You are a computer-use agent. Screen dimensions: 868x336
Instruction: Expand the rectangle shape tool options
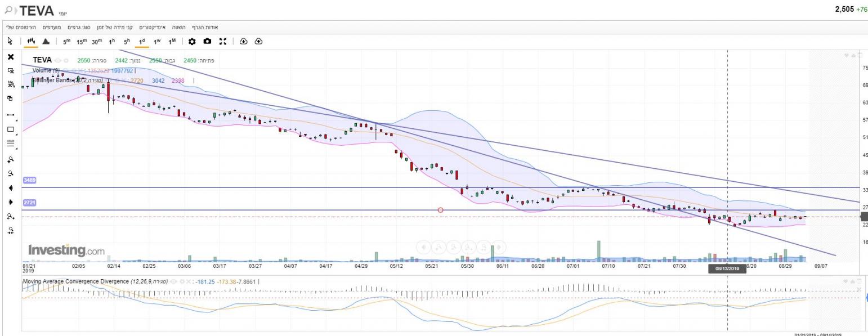click(17, 134)
